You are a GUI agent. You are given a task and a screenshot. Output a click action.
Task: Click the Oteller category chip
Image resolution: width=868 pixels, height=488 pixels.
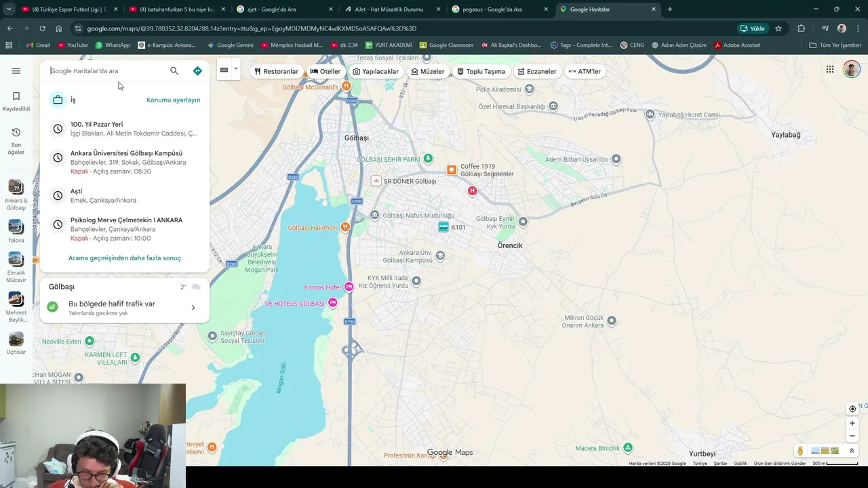click(325, 71)
